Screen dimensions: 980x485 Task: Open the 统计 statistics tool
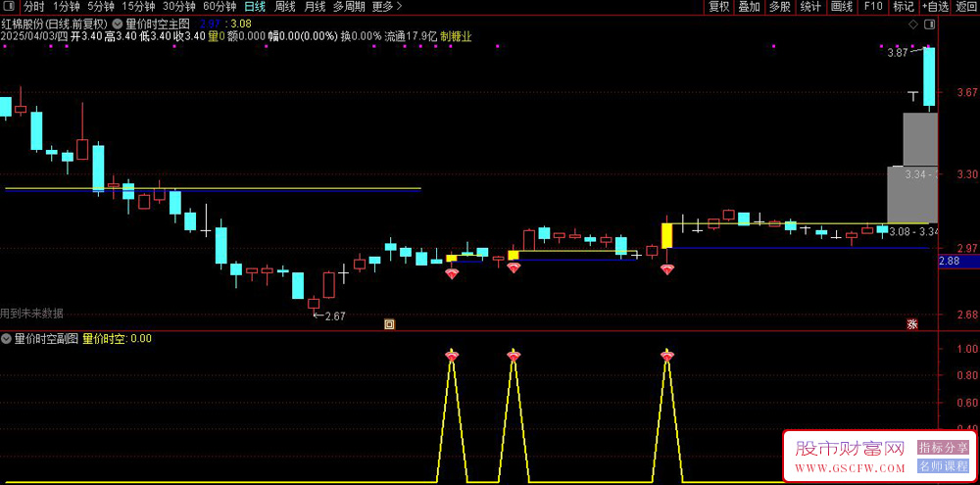tap(810, 7)
